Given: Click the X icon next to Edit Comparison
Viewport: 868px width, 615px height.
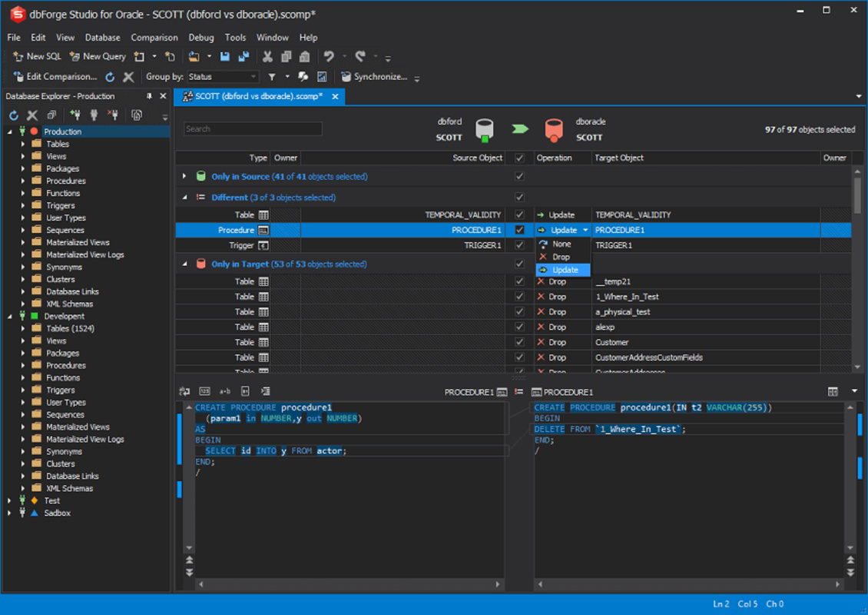Looking at the screenshot, I should click(128, 77).
